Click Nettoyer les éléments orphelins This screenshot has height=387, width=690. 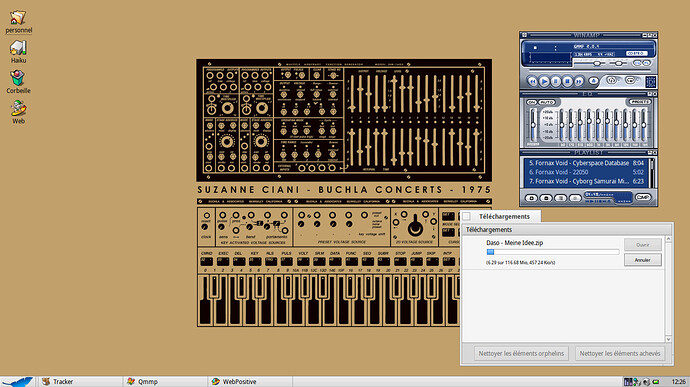coord(521,354)
